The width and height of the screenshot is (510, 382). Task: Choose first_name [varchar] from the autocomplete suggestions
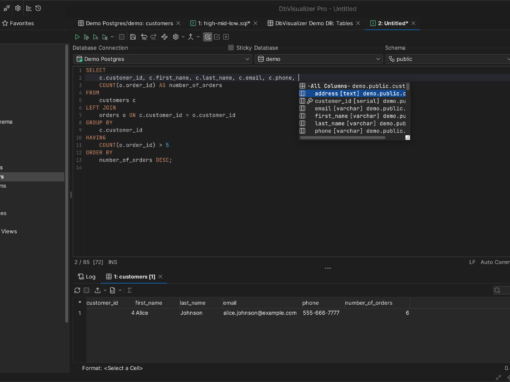[x=352, y=116]
